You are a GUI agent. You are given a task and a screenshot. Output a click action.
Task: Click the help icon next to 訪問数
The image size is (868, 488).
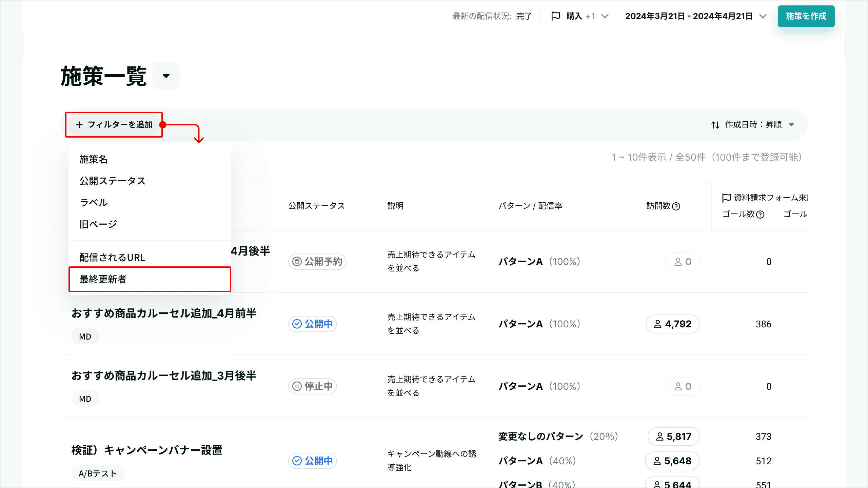click(x=676, y=206)
